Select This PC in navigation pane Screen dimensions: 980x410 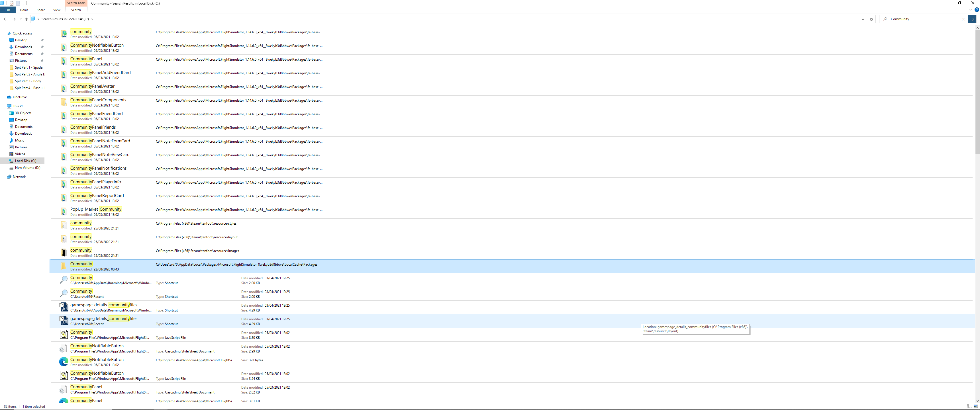point(18,106)
